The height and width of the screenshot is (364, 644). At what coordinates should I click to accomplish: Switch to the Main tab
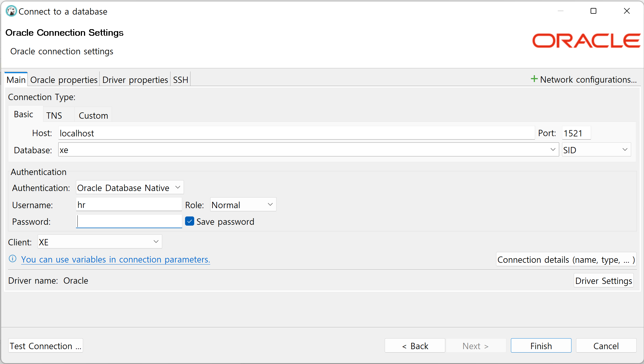pos(16,79)
